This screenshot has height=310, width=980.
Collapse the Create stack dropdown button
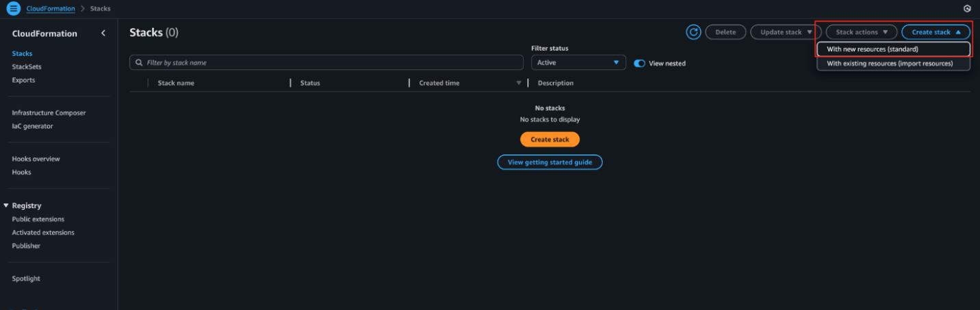[x=936, y=32]
